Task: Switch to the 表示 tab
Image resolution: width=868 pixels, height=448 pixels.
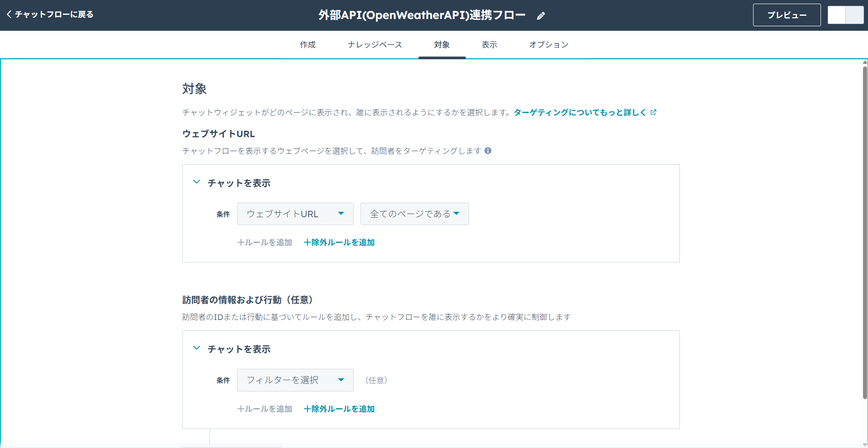Action: tap(489, 44)
